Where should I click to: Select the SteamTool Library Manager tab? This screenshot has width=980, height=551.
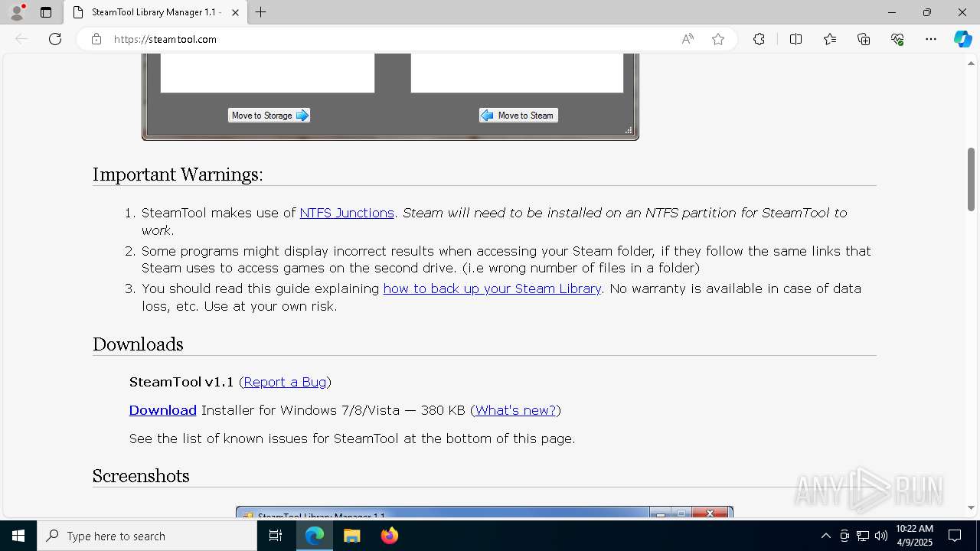[x=155, y=12]
